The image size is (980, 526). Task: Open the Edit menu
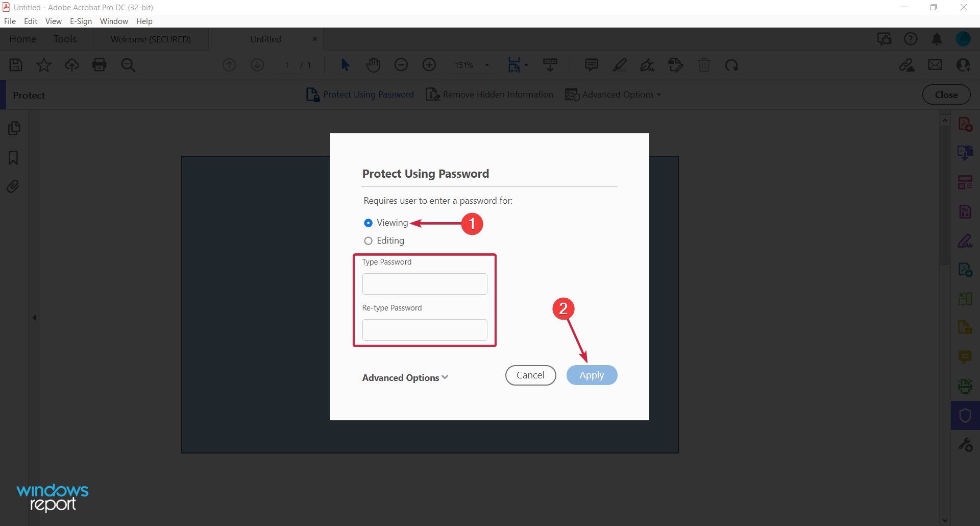pyautogui.click(x=31, y=21)
